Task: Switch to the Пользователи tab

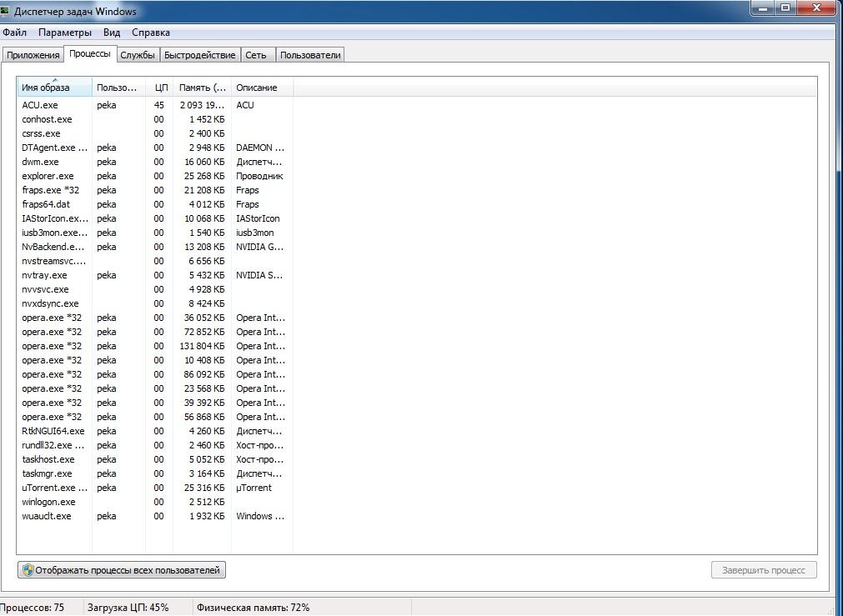Action: 310,55
